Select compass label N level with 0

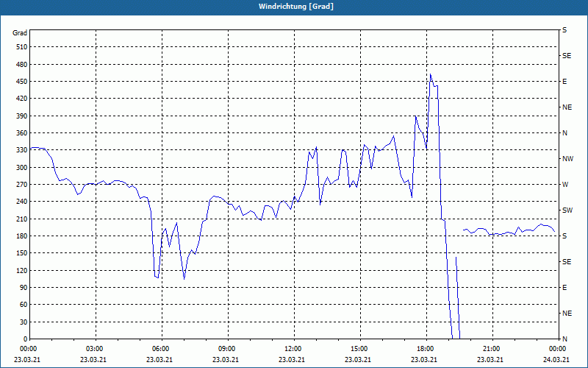click(x=564, y=339)
